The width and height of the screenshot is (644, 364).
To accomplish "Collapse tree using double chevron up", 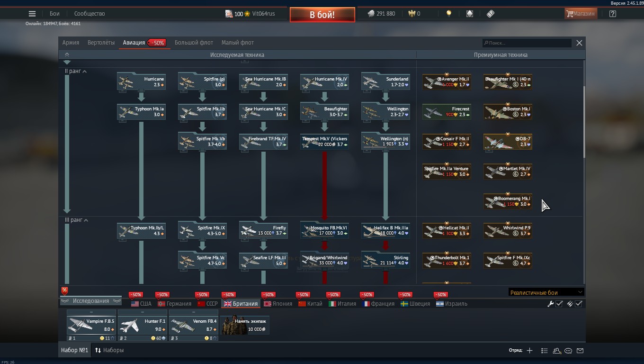I will [x=67, y=55].
